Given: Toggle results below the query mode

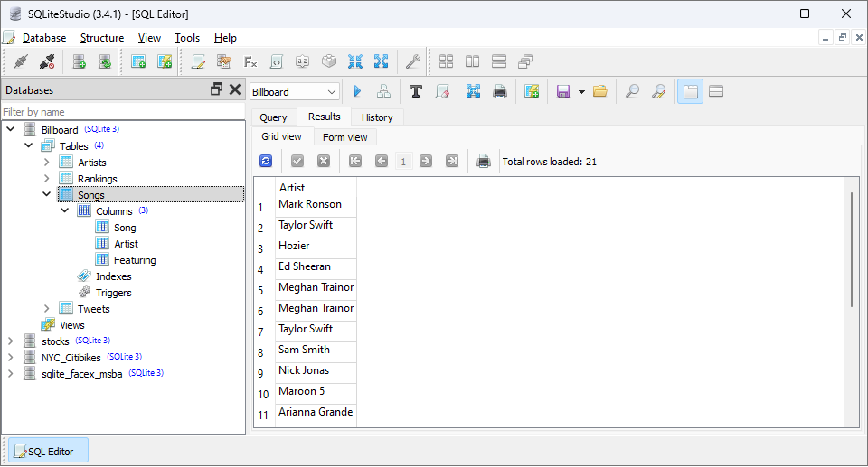Looking at the screenshot, I should [716, 91].
